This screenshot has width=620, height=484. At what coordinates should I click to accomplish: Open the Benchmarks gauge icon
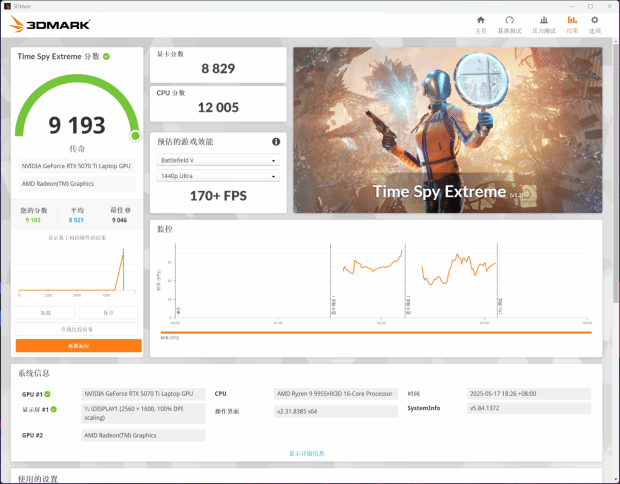pos(509,20)
